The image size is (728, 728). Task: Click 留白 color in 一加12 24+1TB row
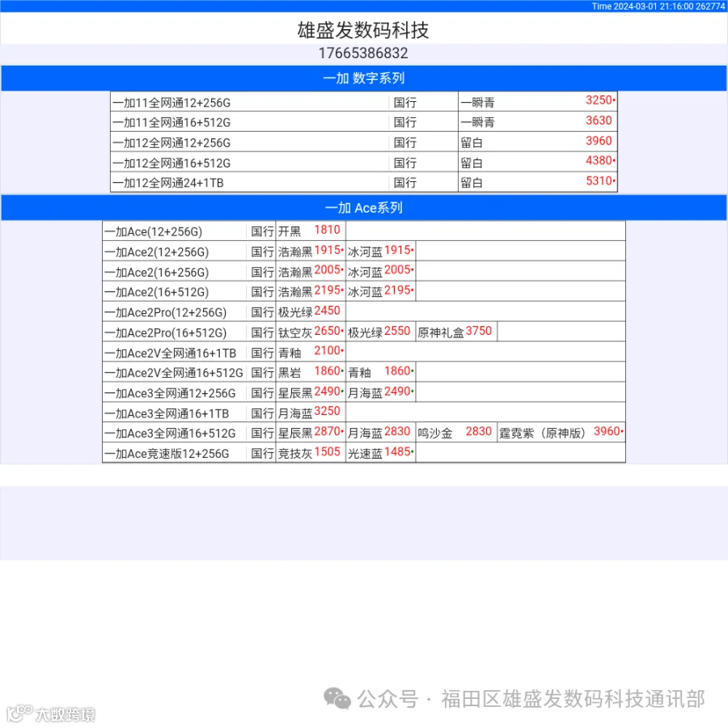pyautogui.click(x=472, y=183)
